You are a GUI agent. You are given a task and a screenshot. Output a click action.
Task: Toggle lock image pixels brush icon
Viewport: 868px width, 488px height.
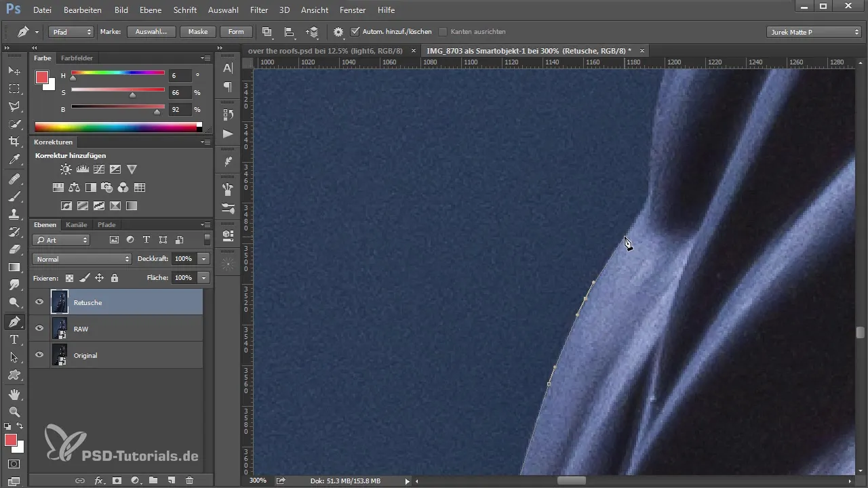84,278
